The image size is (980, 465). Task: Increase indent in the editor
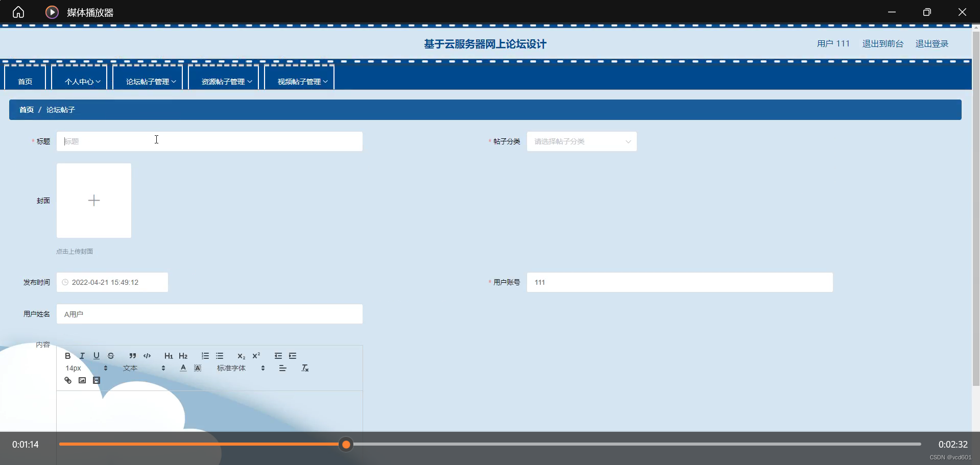coord(292,356)
